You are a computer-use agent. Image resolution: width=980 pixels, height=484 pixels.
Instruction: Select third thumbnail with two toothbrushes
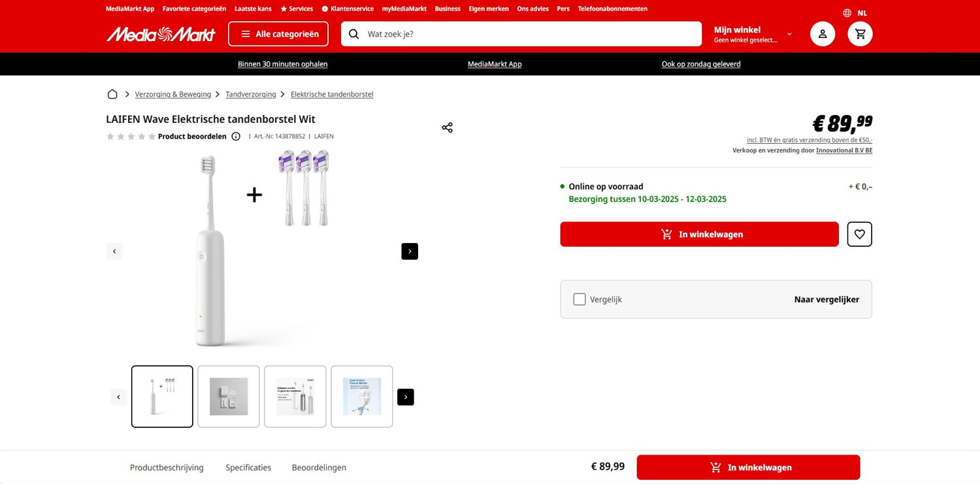click(x=295, y=396)
